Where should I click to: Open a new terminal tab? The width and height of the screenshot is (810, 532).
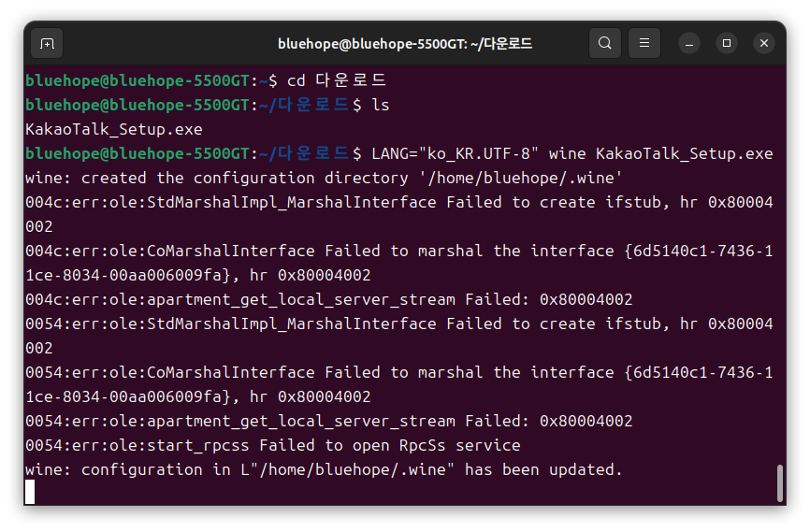pos(47,43)
